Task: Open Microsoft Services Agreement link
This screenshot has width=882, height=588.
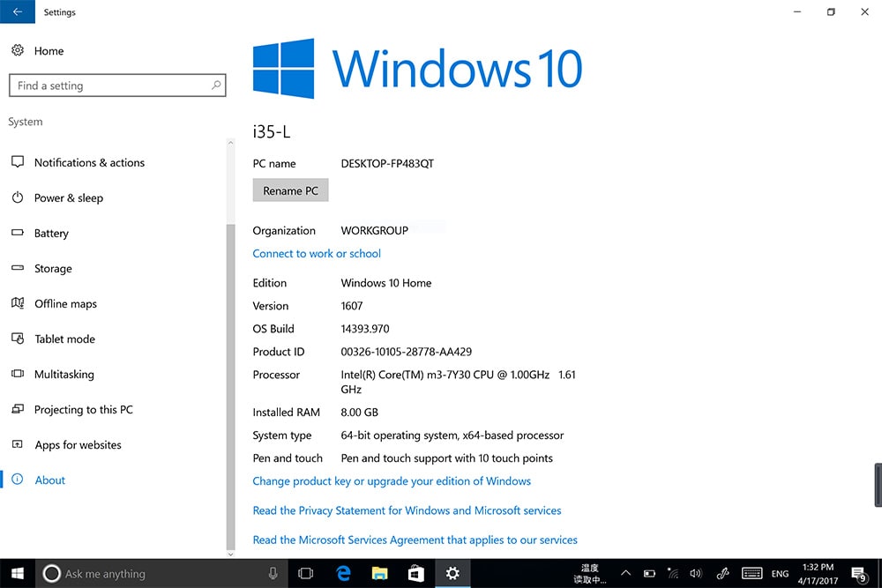Action: pos(415,540)
